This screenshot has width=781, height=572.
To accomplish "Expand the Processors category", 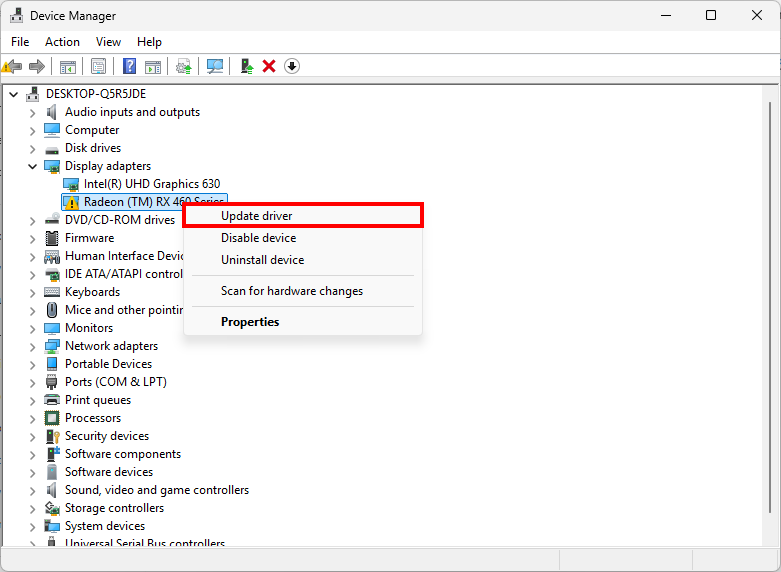I will (32, 418).
